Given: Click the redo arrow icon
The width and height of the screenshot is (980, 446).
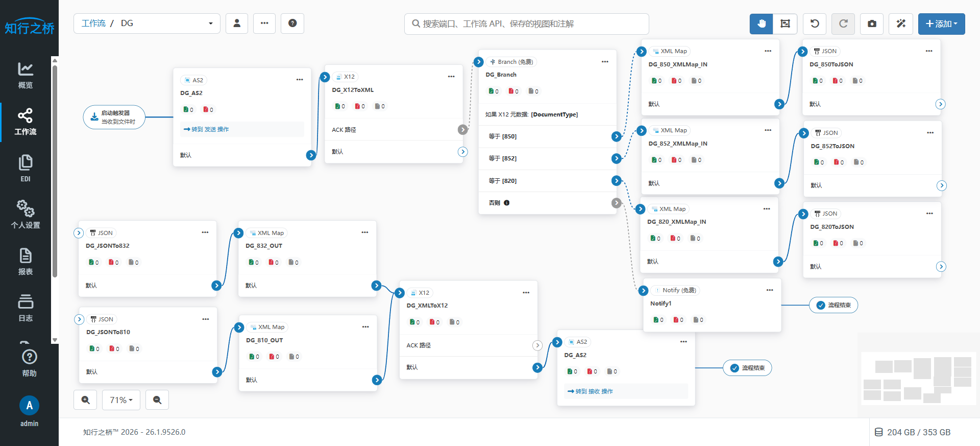Looking at the screenshot, I should (x=843, y=24).
